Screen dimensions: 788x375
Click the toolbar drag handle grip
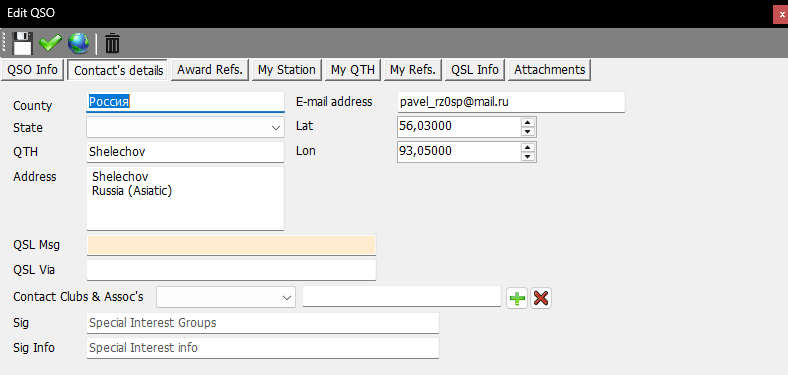click(5, 43)
